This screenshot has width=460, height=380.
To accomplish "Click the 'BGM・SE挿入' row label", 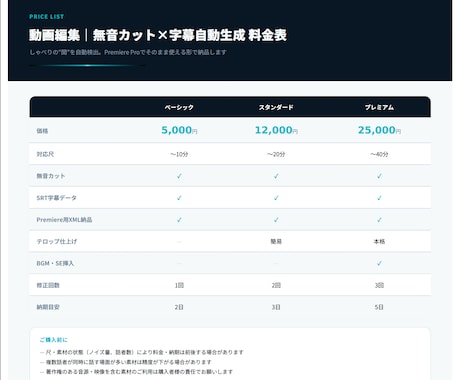I will pos(55,263).
